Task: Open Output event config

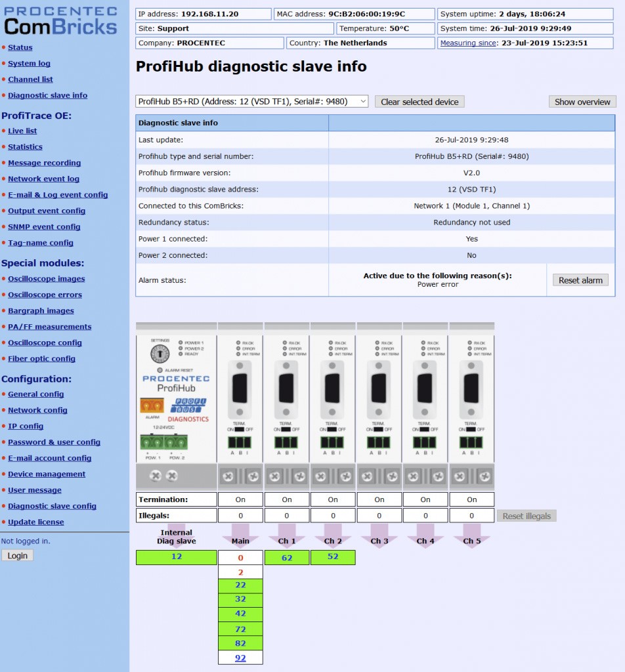Action: coord(47,211)
